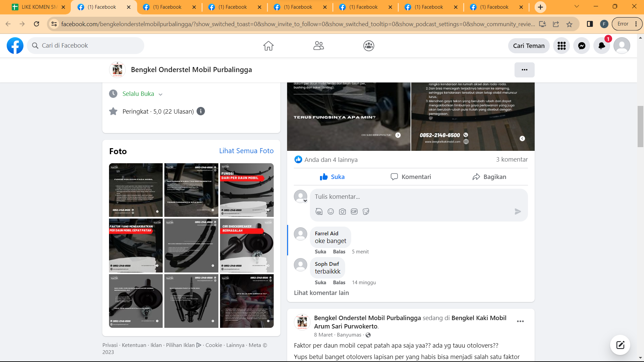Open Messenger icon

pos(582,46)
